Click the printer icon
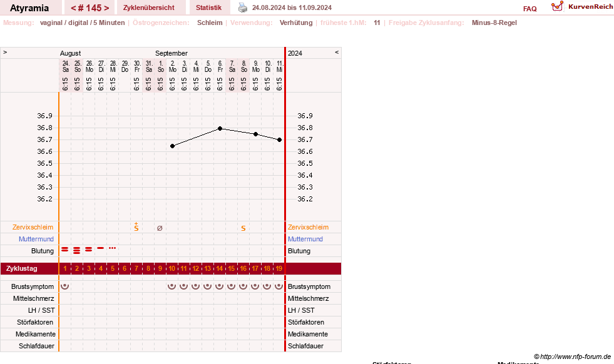This screenshot has width=614, height=364. tap(243, 8)
